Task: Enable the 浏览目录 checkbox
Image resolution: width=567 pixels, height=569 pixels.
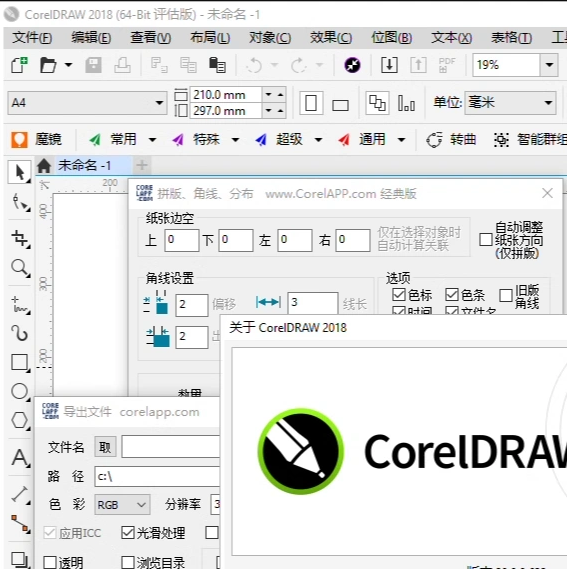Action: [127, 563]
